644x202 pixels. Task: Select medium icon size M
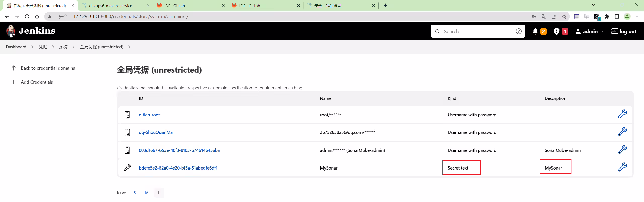click(x=147, y=193)
